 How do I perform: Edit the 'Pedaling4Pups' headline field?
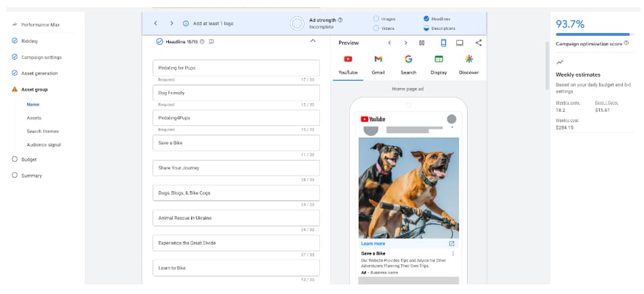point(236,118)
